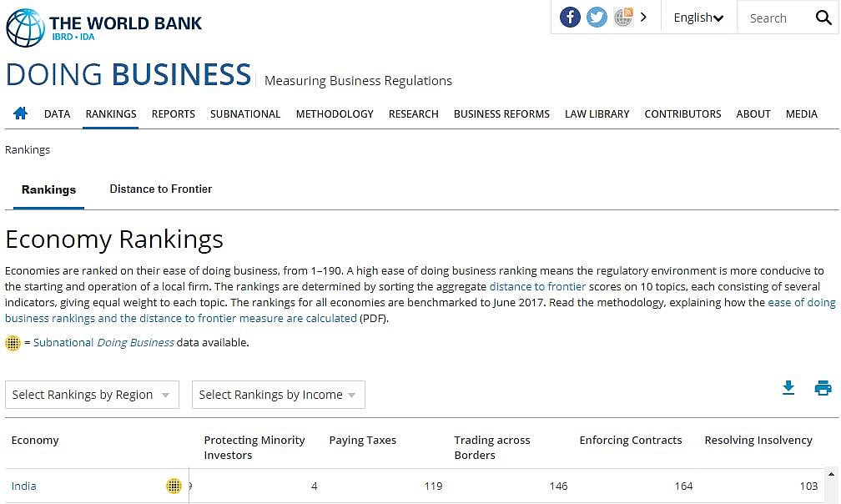Download the rankings data via download icon
Screen dimensions: 841x504
(788, 388)
